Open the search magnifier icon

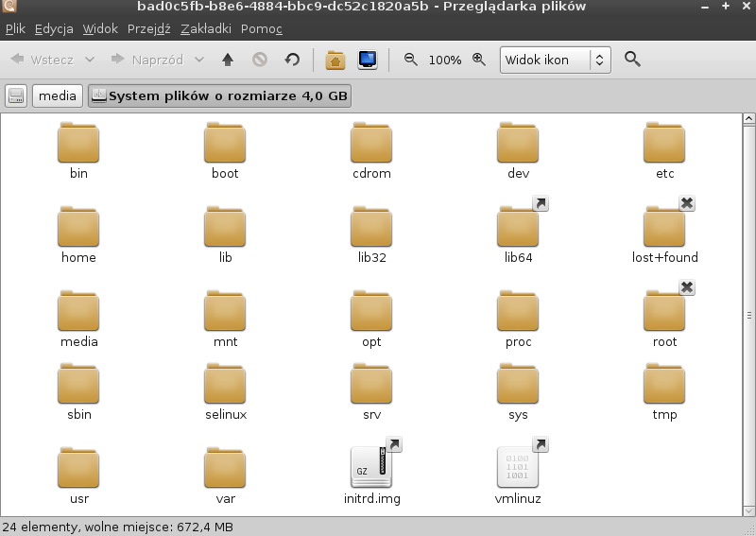(x=632, y=60)
